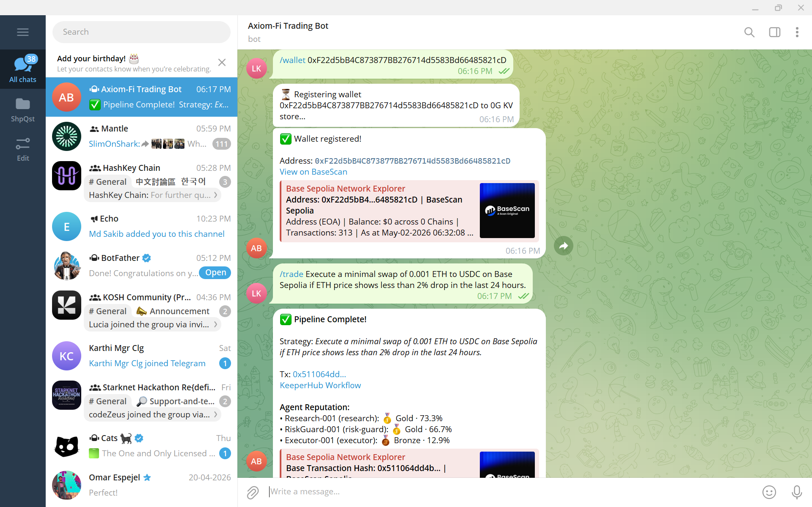Open the emoji picker
812x507 pixels.
click(769, 492)
